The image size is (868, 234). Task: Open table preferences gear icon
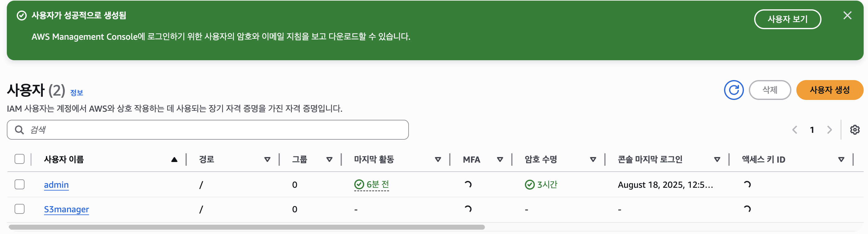point(855,130)
